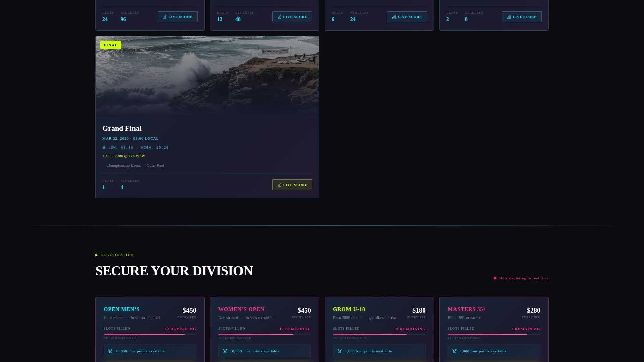Click the trophy icon in Women's Open card
644x362 pixels.
pyautogui.click(x=225, y=351)
